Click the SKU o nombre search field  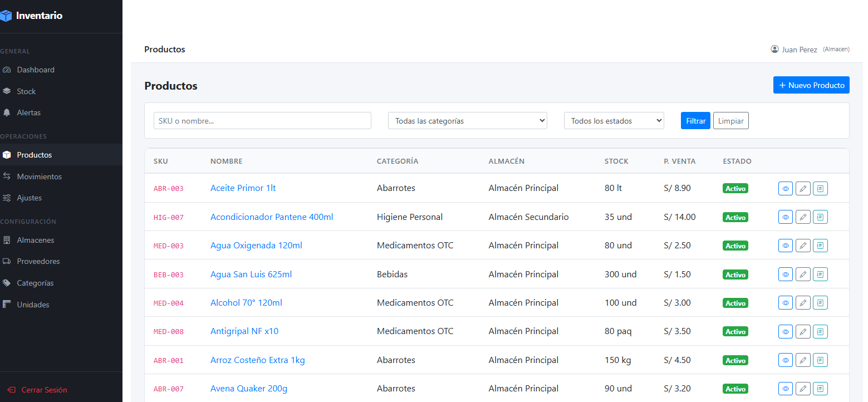click(262, 121)
